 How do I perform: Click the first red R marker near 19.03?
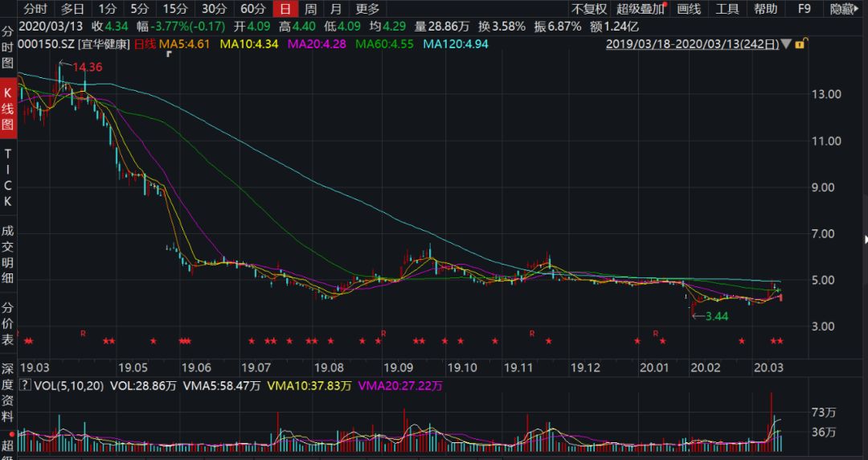click(82, 332)
